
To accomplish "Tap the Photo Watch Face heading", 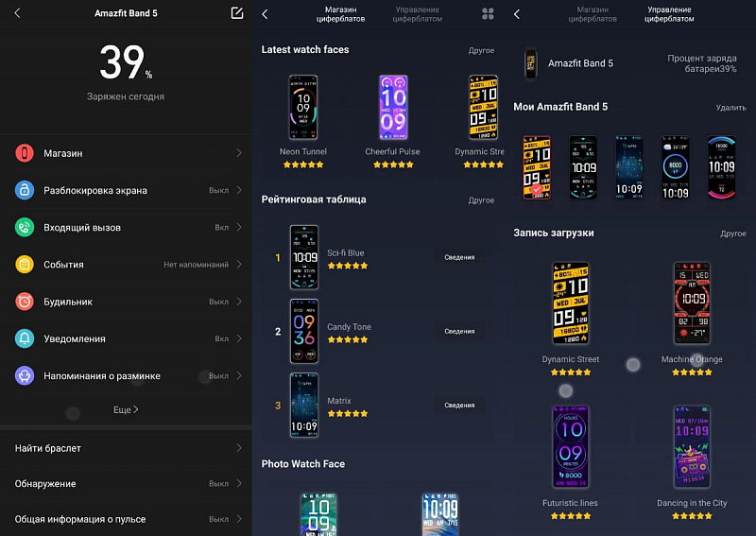I will pos(303,464).
